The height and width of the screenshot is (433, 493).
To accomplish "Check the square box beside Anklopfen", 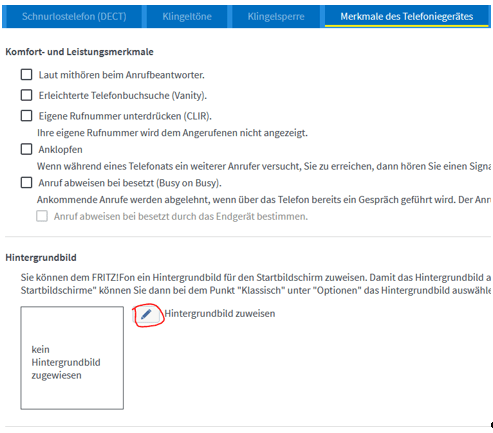I will click(x=27, y=149).
